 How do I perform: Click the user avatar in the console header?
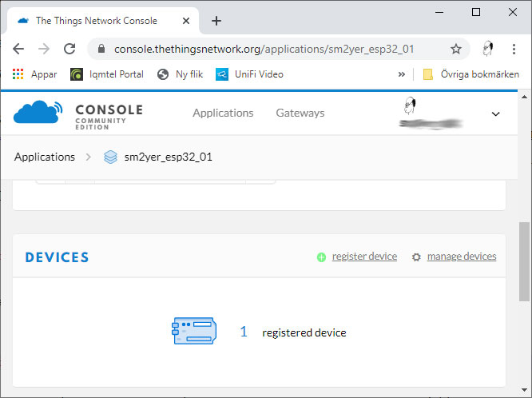click(410, 105)
